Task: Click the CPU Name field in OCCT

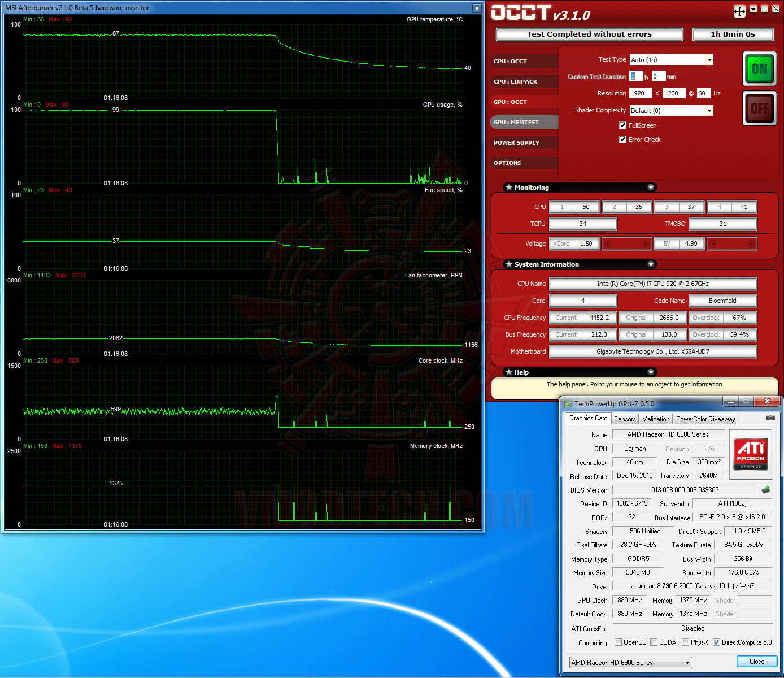Action: tap(653, 284)
